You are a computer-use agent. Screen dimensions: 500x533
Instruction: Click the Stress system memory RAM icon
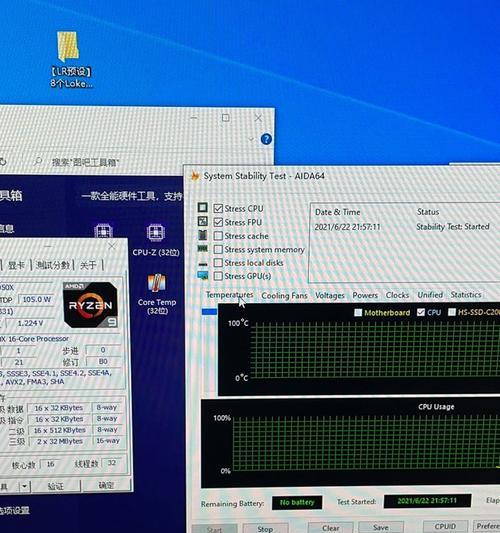click(203, 249)
